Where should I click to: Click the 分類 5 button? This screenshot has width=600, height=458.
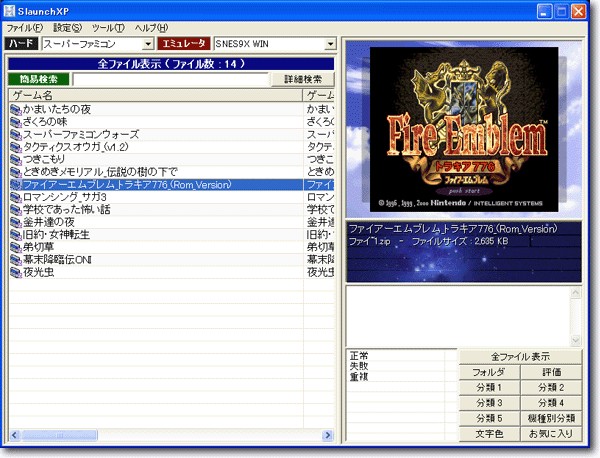tap(489, 419)
